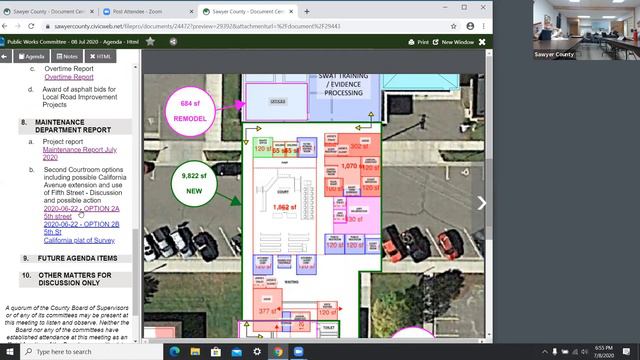
Task: Open Chrome from taskbar
Action: pyautogui.click(x=278, y=352)
